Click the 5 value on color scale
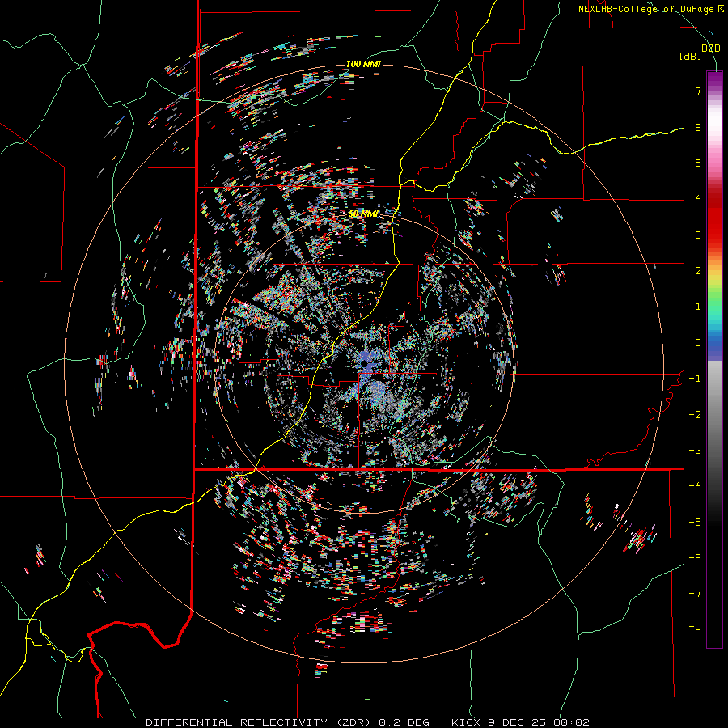The image size is (728, 728). [698, 163]
